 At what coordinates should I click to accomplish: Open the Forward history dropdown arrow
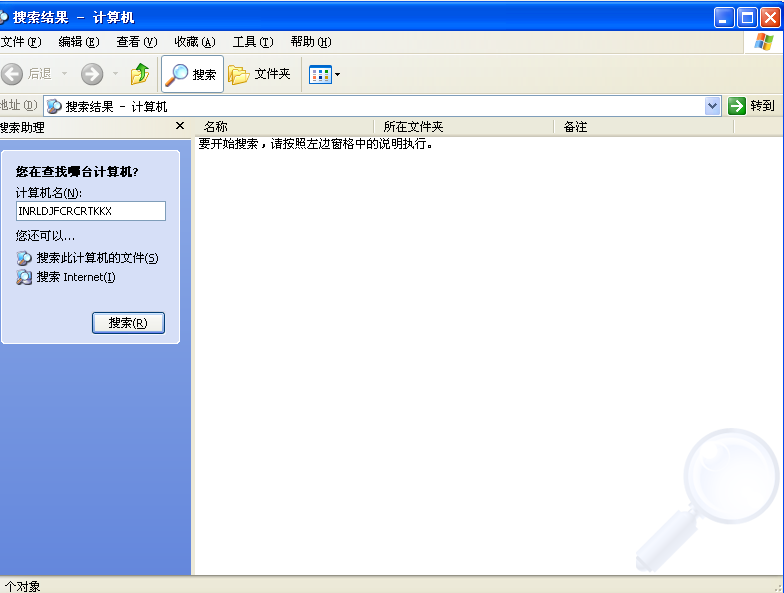[x=116, y=74]
